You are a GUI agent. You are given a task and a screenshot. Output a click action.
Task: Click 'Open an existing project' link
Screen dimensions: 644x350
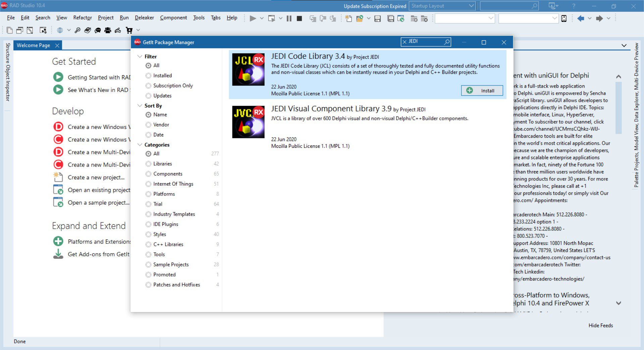click(x=99, y=190)
